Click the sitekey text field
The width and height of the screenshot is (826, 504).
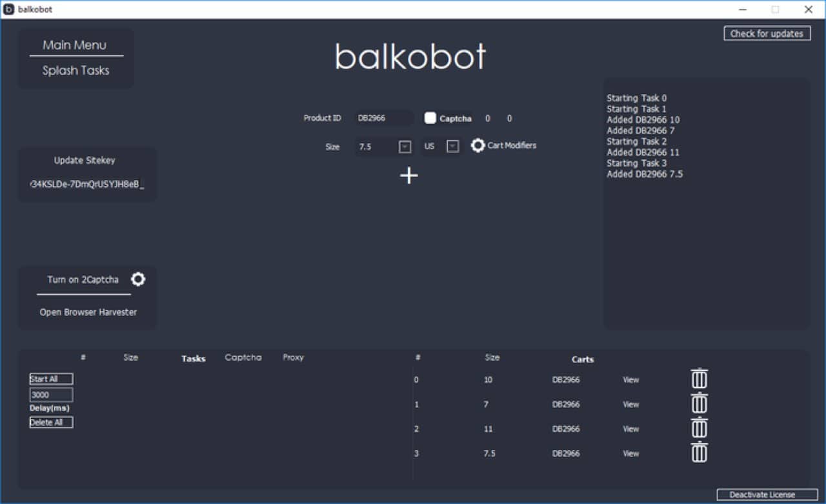coord(87,185)
